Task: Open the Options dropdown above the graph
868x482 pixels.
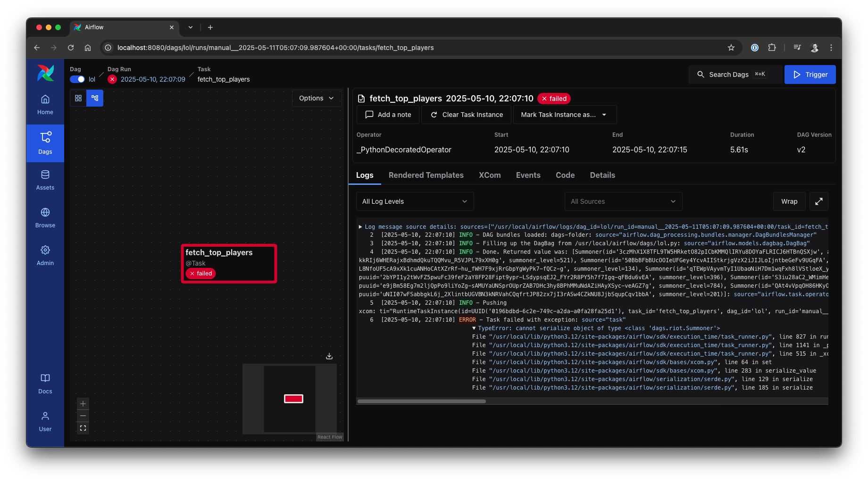Action: (316, 98)
